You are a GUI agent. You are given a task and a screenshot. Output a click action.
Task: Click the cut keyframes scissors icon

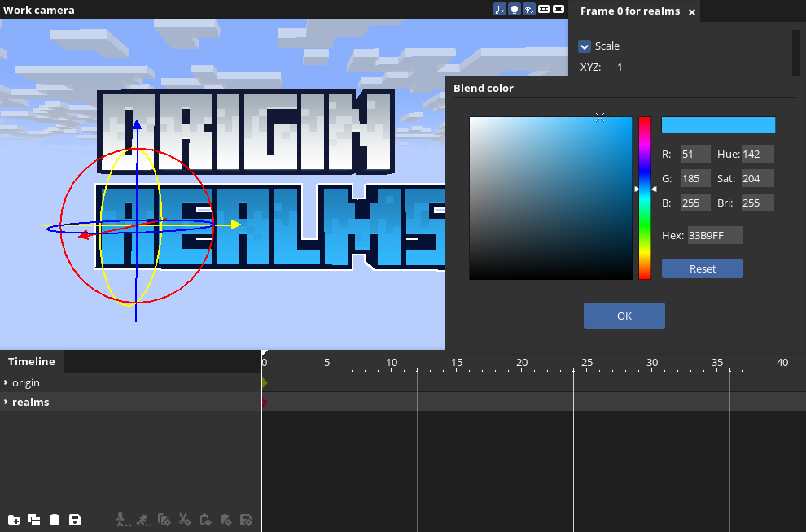tap(185, 520)
